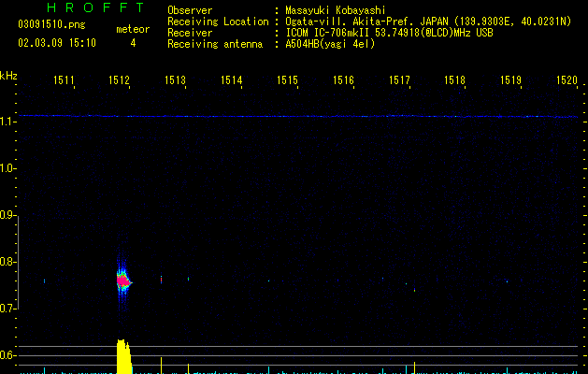Image resolution: width=588 pixels, height=374 pixels.
Task: Click the 1.1 frequency axis label
Action: point(7,122)
